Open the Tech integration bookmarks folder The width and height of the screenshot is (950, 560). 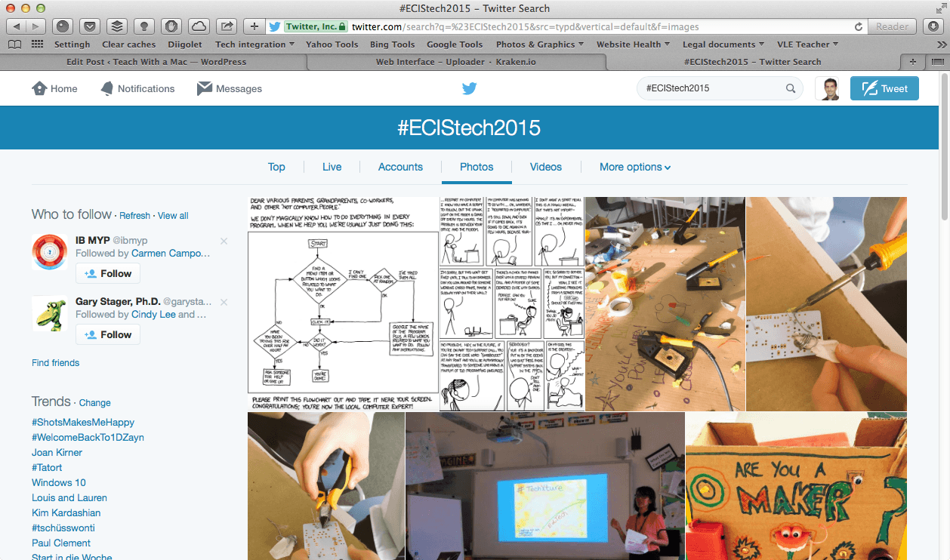(254, 45)
